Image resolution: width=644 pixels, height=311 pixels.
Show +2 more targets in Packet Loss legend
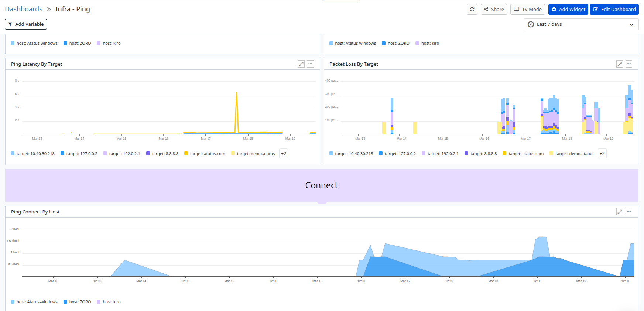coord(602,154)
